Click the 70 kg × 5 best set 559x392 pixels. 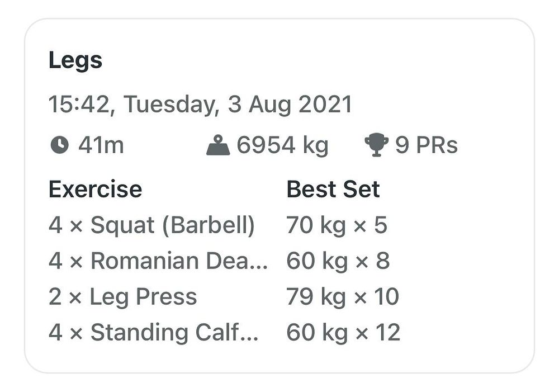click(x=337, y=225)
